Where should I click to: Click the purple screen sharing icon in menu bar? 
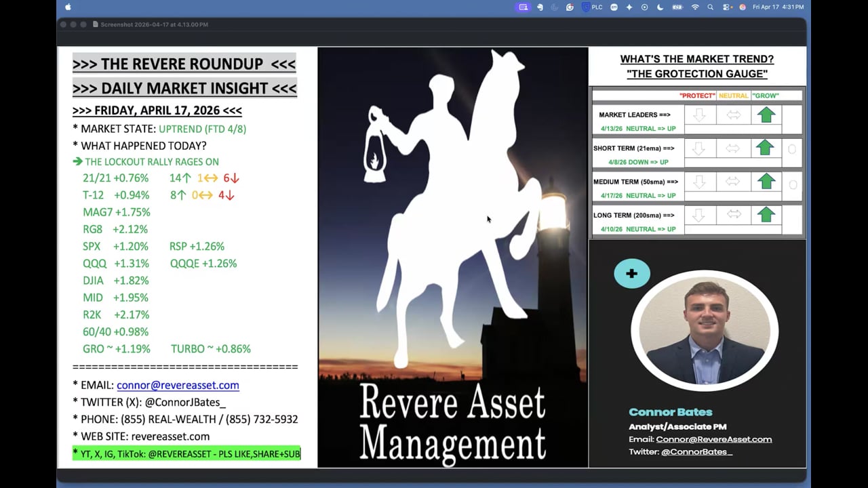tap(523, 7)
